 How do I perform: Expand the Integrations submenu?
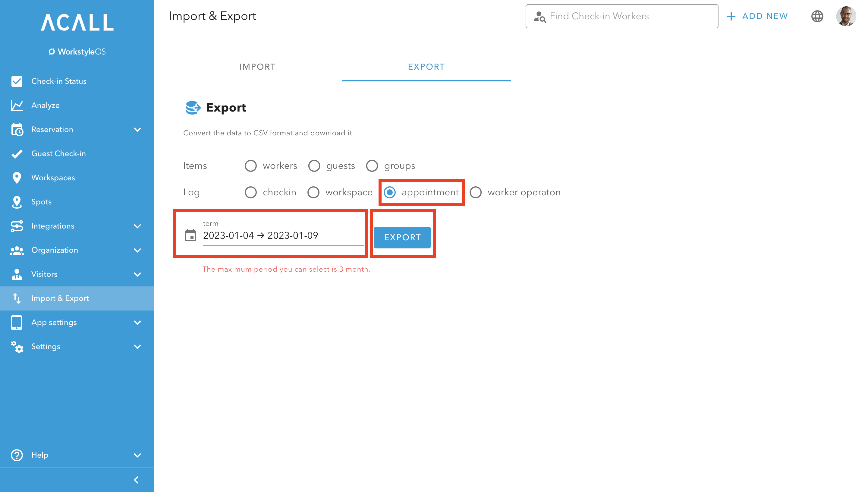point(137,226)
